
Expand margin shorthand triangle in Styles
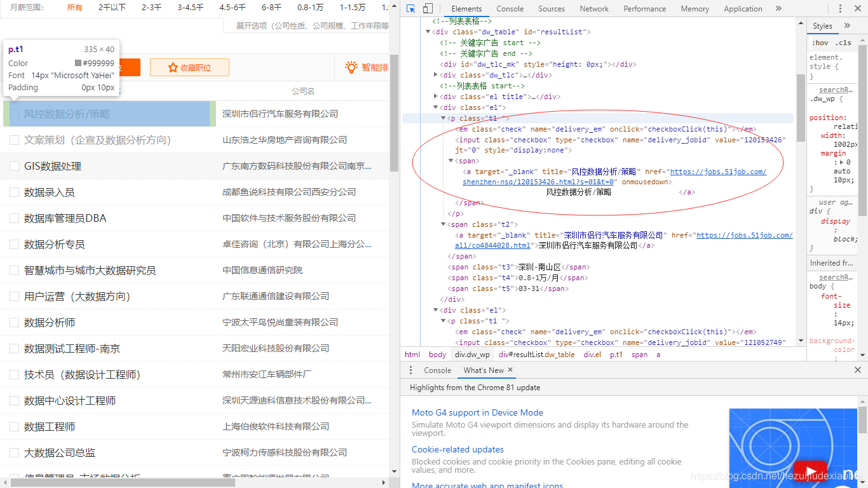coord(841,162)
